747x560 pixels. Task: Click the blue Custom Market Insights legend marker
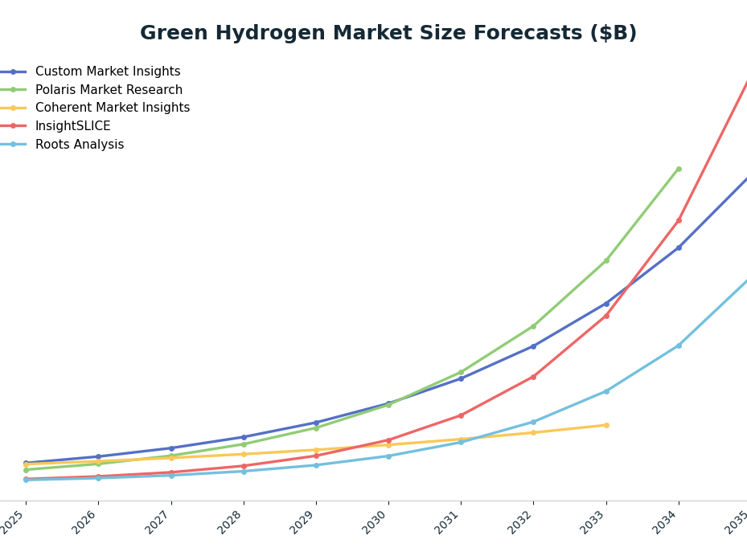[x=13, y=72]
